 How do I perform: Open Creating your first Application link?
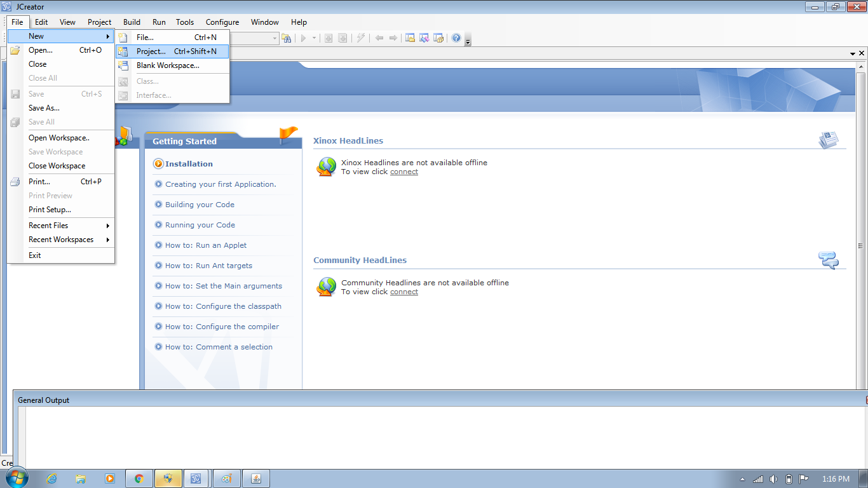[220, 184]
